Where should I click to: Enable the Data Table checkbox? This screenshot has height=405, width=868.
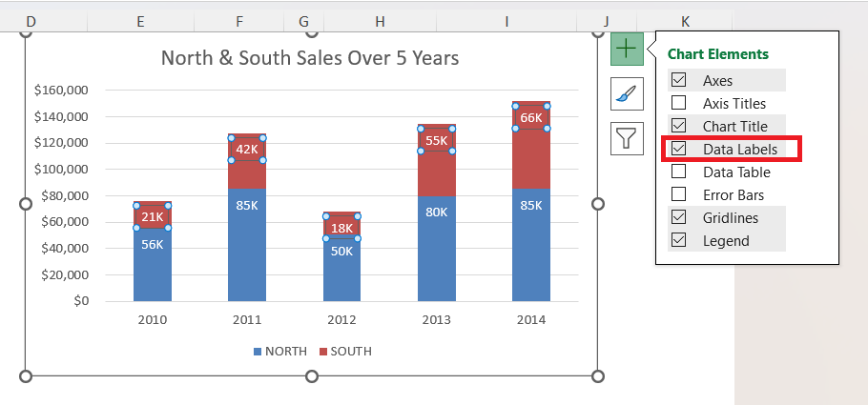coord(679,172)
